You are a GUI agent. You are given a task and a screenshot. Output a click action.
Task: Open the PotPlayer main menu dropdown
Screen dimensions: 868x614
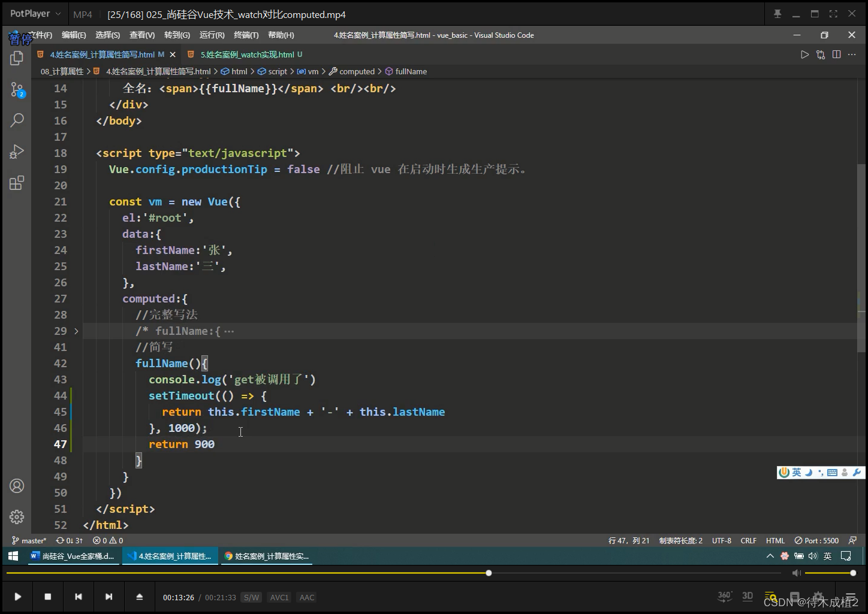[x=35, y=14]
